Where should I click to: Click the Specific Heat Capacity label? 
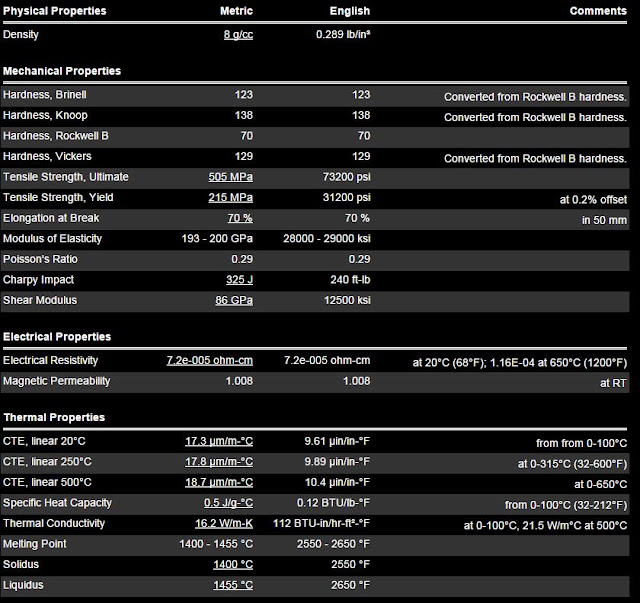click(x=58, y=503)
